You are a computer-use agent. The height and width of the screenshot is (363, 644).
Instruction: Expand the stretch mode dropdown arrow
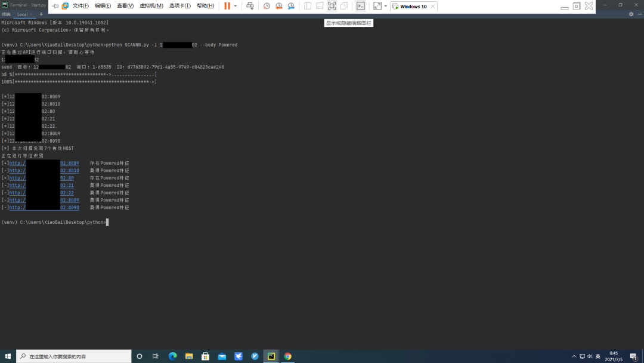386,6
